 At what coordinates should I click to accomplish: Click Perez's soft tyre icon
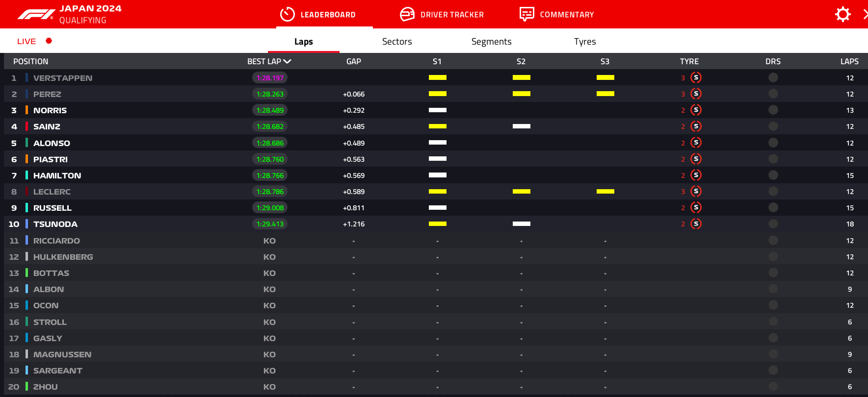pos(696,94)
